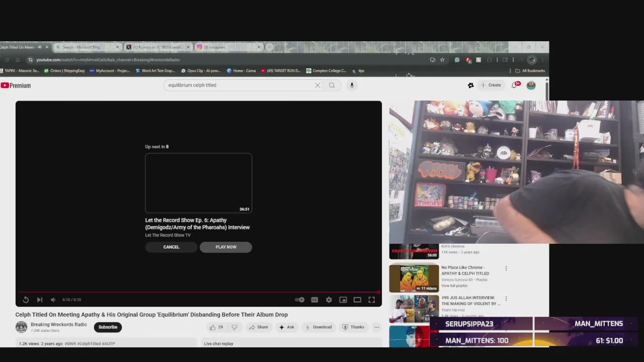Like the video with 29 likes
The width and height of the screenshot is (644, 362).
(x=217, y=327)
